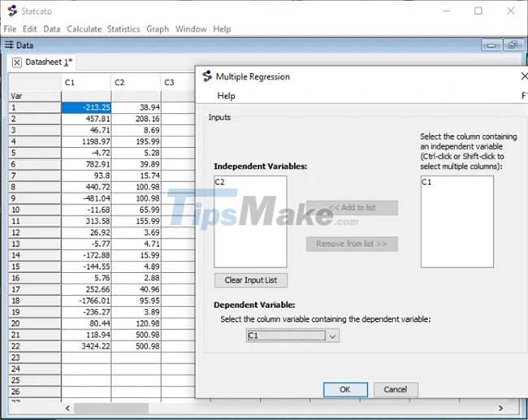The height and width of the screenshot is (420, 528).
Task: Click the horizontal scrollbar thumb
Action: 111,408
